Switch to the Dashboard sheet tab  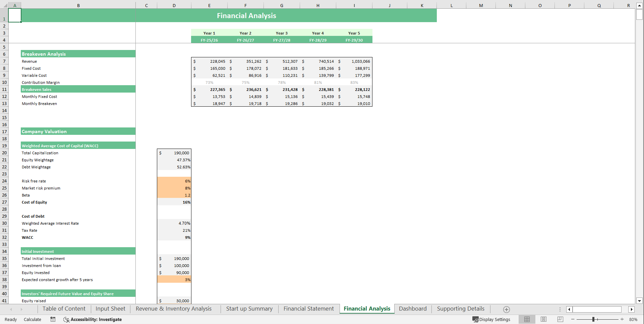[413, 309]
